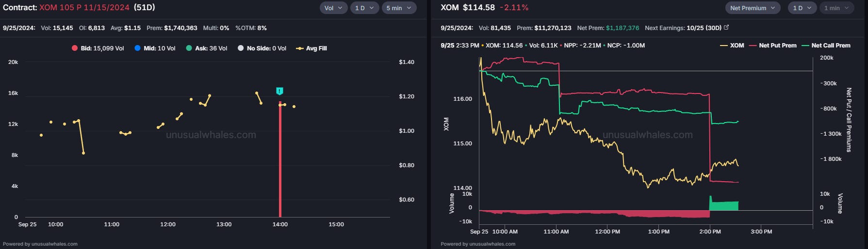Click the 9/25 2:33 PM timestamp

[x=460, y=46]
